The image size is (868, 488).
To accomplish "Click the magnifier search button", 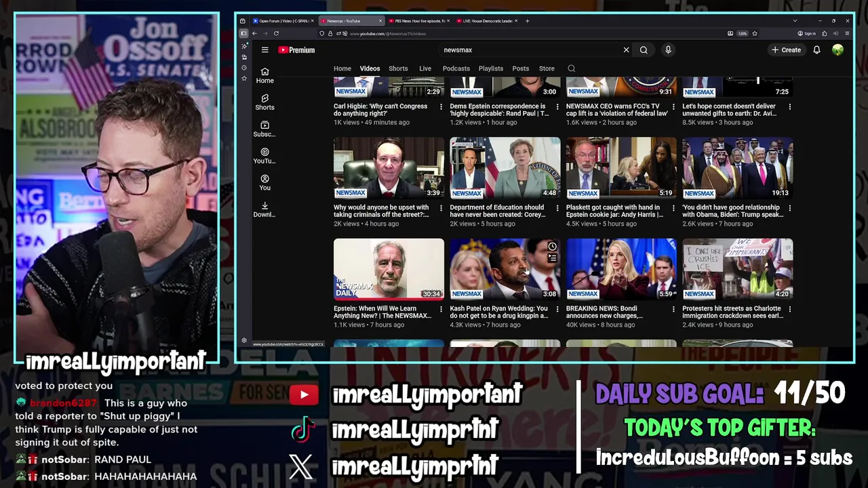I will coord(644,49).
